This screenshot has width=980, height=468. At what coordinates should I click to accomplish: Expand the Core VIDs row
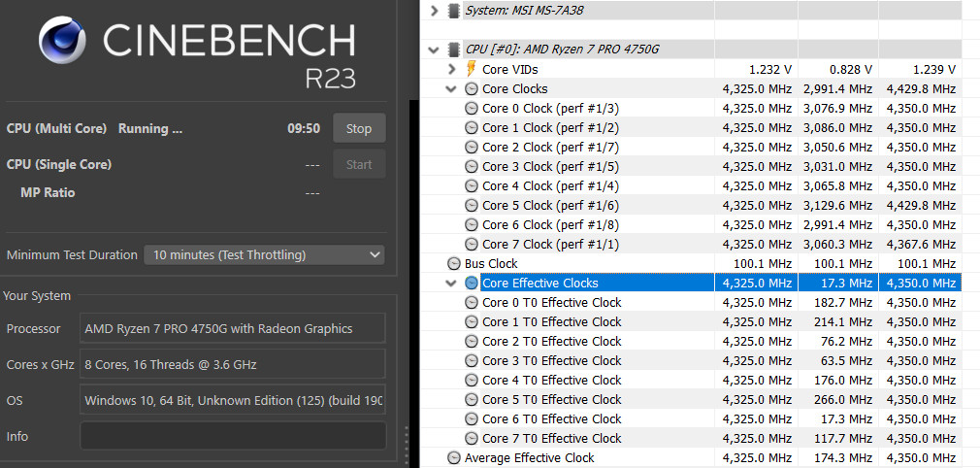coord(452,69)
